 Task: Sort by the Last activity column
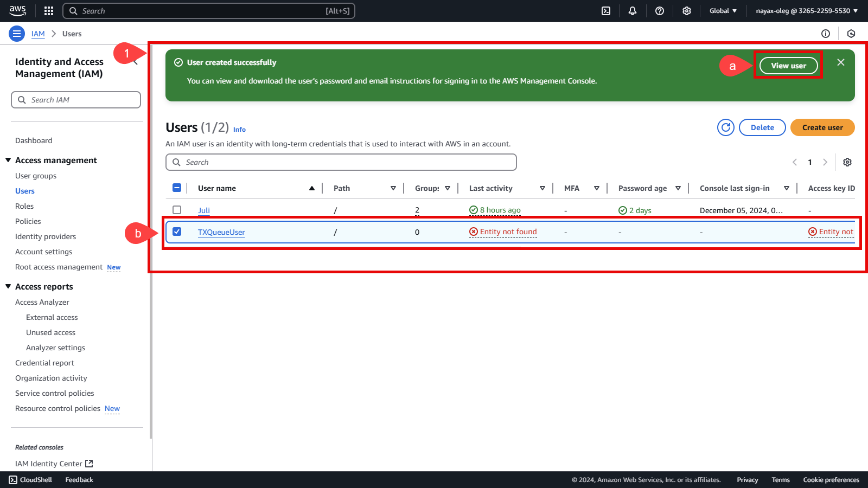pyautogui.click(x=542, y=188)
